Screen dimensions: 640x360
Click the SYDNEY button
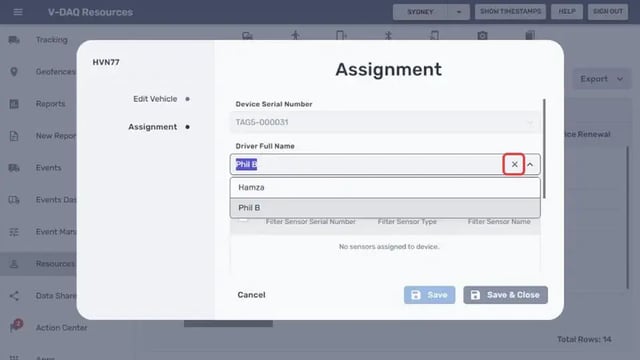pyautogui.click(x=420, y=12)
